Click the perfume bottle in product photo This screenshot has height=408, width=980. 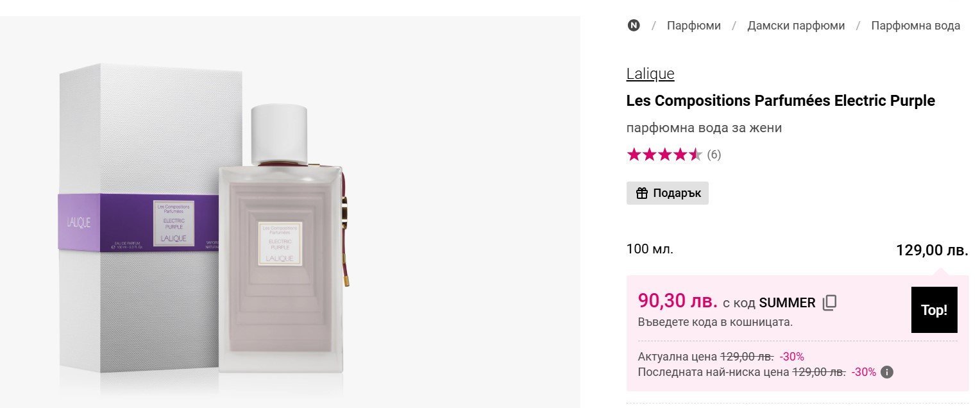[x=280, y=257]
